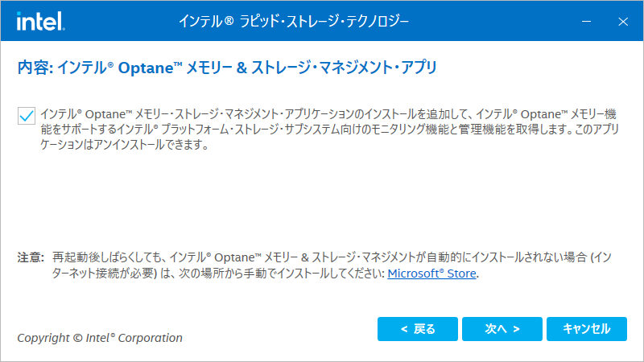Click the 注意: note label
Screen dimensions: 644x362
click(x=31, y=257)
